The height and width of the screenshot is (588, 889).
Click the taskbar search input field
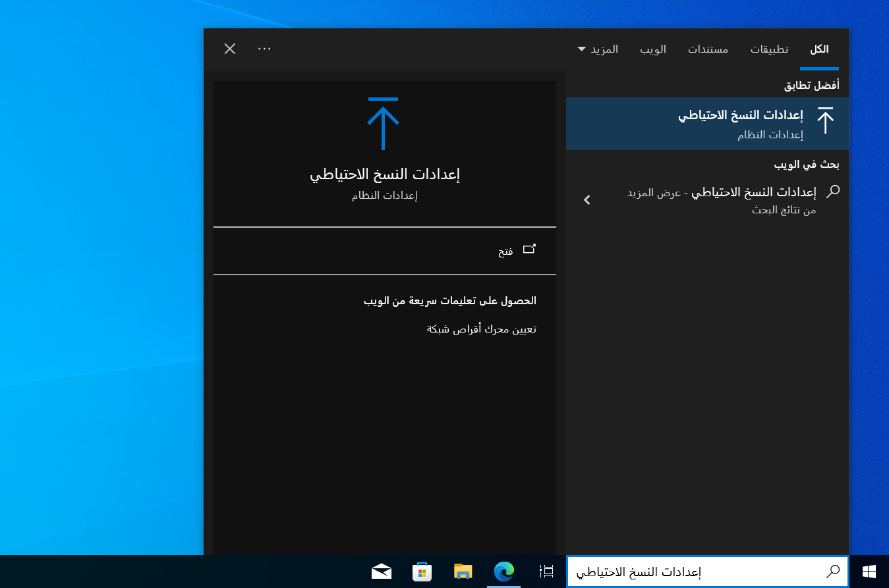click(708, 572)
